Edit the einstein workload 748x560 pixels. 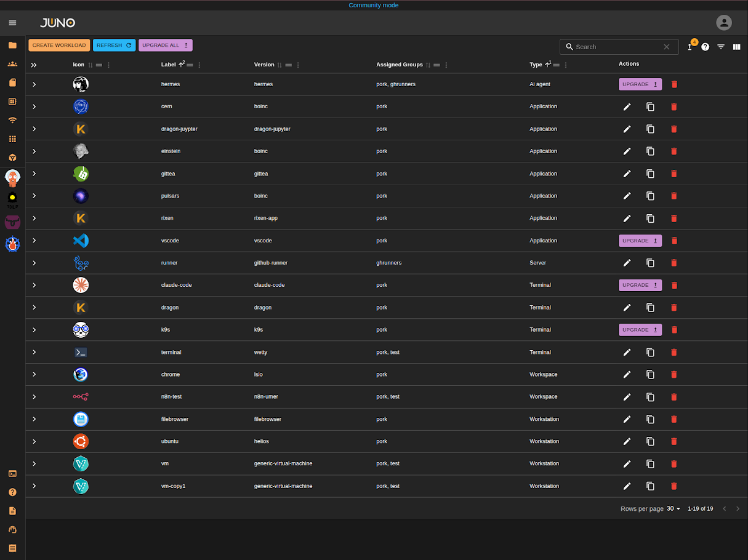(x=627, y=151)
